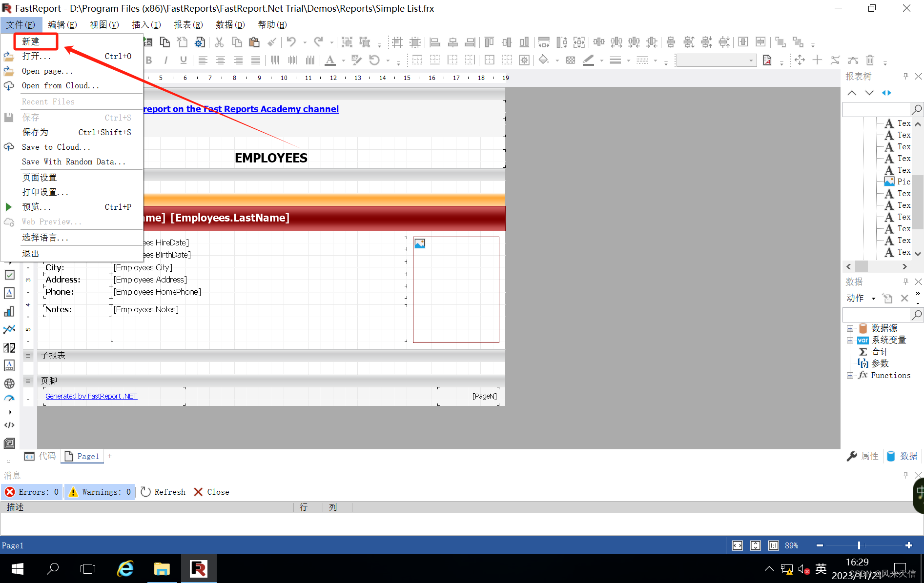The image size is (924, 583).
Task: Click the Refresh button in messages bar
Action: pos(163,492)
